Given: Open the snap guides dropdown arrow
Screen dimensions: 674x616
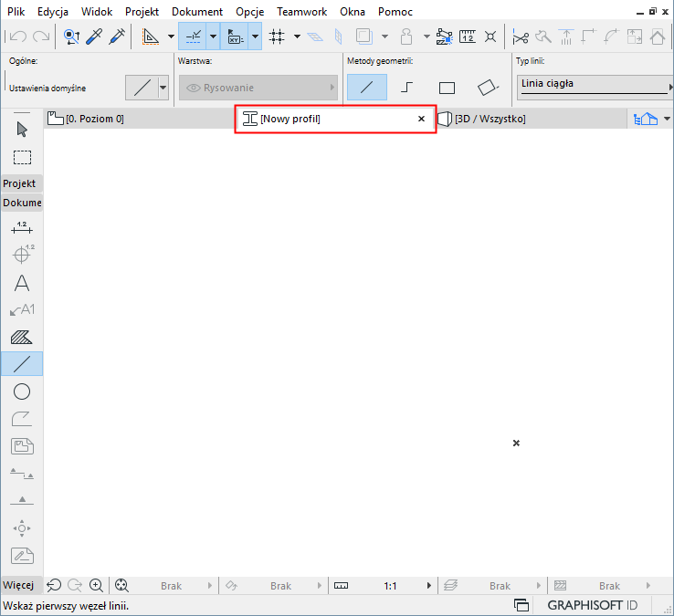Looking at the screenshot, I should [213, 37].
